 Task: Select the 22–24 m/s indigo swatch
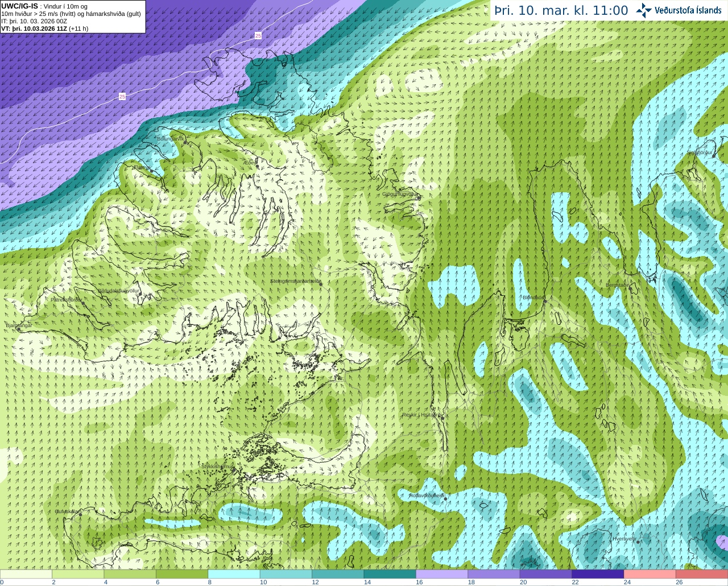[x=598, y=574]
